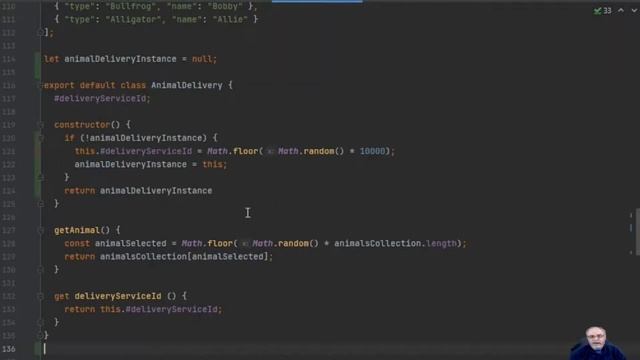Click the fold end marker of constructor
This screenshot has height=360, width=640.
coord(40,204)
